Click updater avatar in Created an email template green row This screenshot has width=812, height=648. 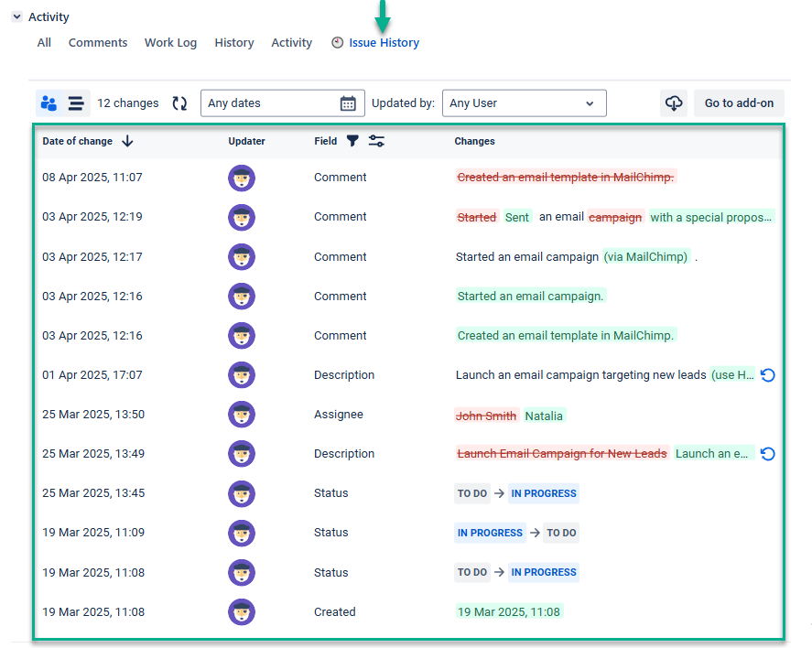242,335
